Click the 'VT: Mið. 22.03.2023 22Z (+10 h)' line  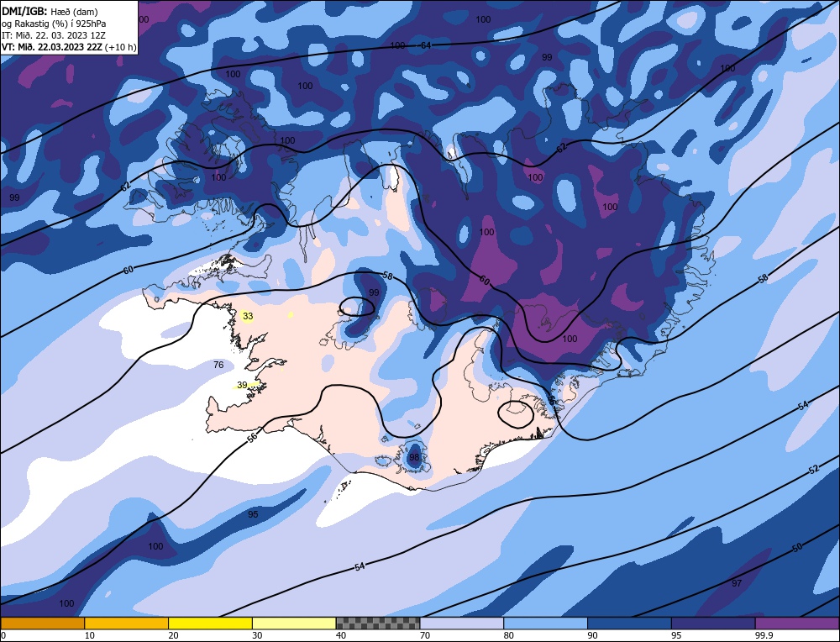(x=69, y=47)
